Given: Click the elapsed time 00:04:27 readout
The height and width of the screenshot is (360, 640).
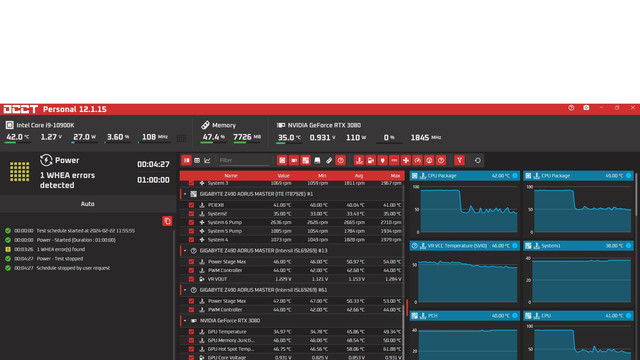Looking at the screenshot, I should (x=153, y=164).
